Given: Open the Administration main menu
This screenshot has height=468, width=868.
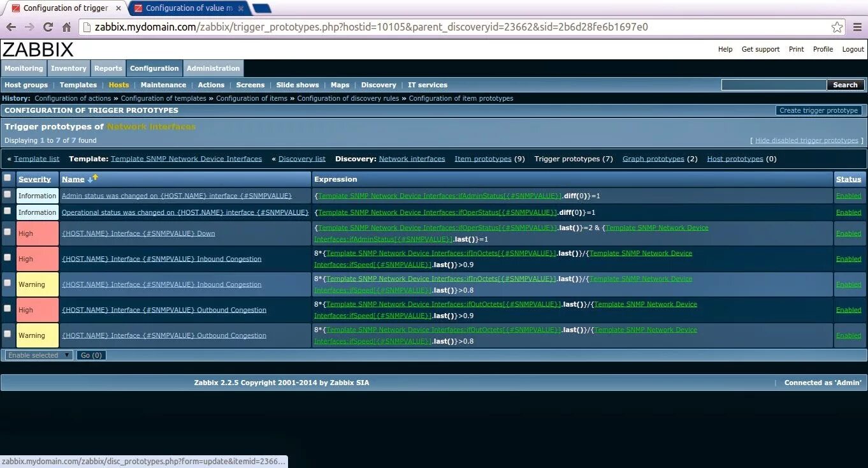Looking at the screenshot, I should point(213,68).
